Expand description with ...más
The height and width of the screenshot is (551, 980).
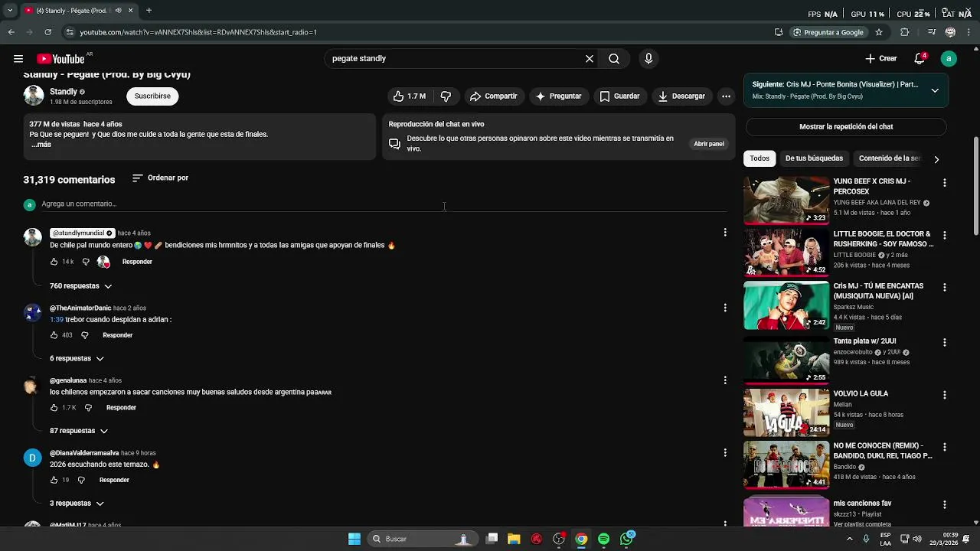click(41, 145)
